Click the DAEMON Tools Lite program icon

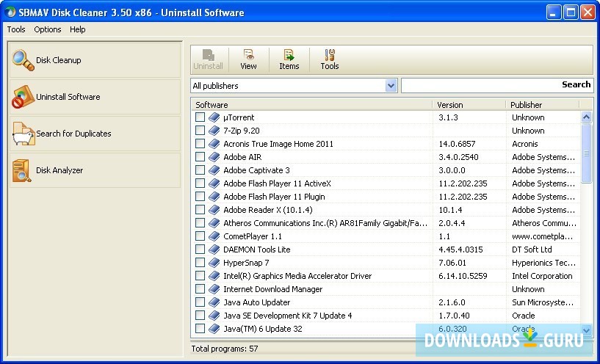pyautogui.click(x=214, y=250)
